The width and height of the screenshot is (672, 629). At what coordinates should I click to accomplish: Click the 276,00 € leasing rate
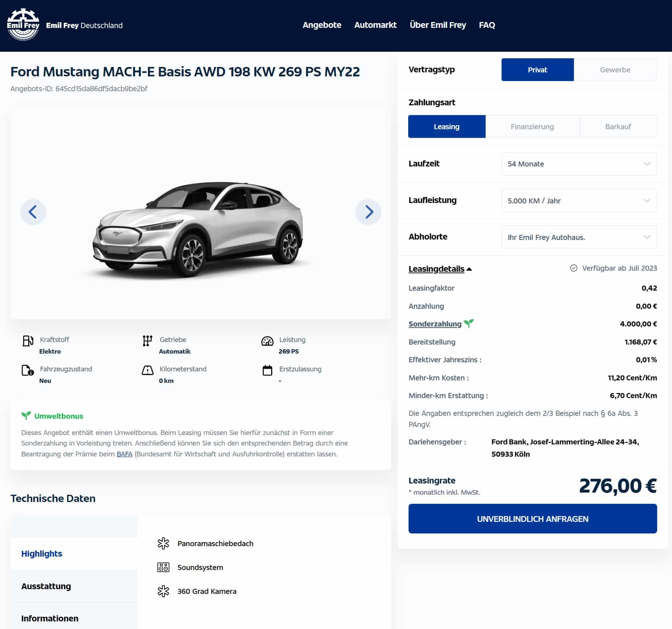(618, 486)
